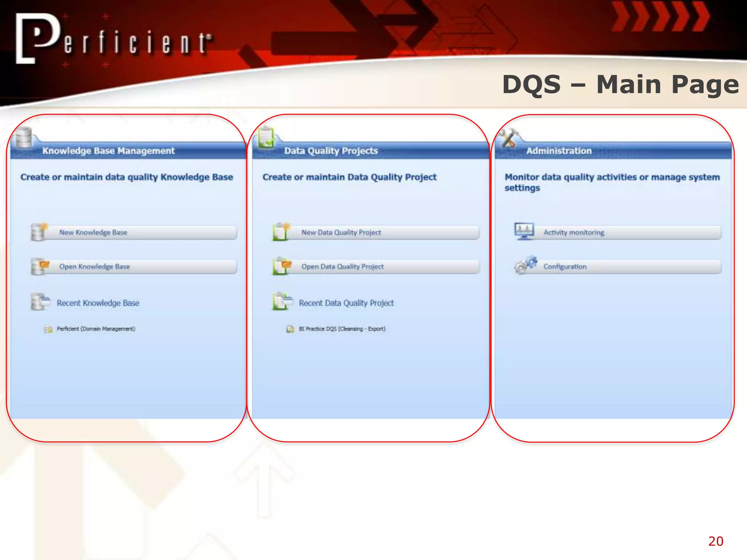
Task: Click the Open Knowledge Base folder icon
Action: [39, 266]
